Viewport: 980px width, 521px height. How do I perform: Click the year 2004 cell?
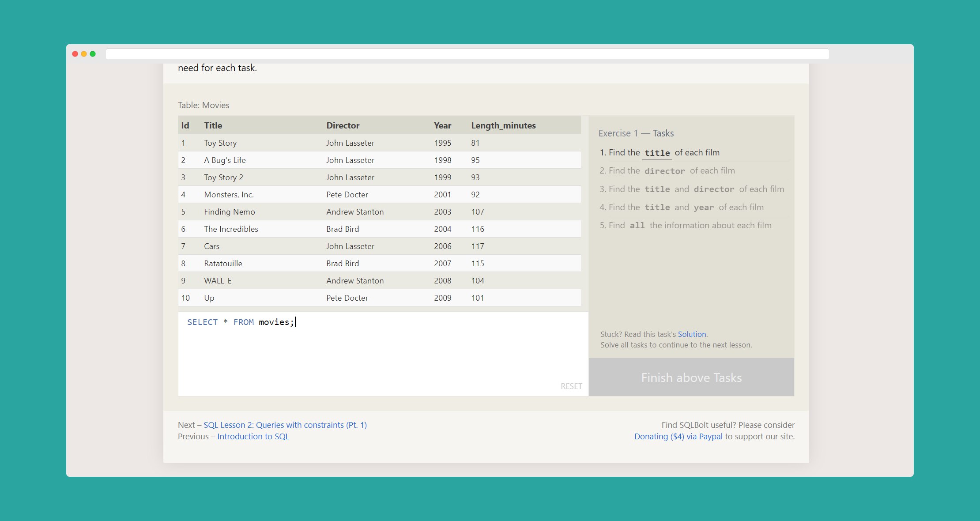coord(442,229)
